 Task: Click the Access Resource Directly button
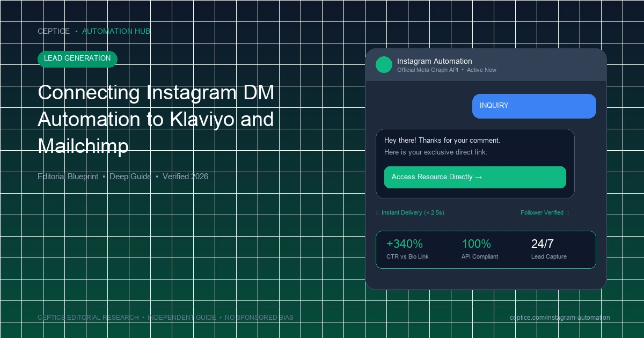tap(475, 177)
